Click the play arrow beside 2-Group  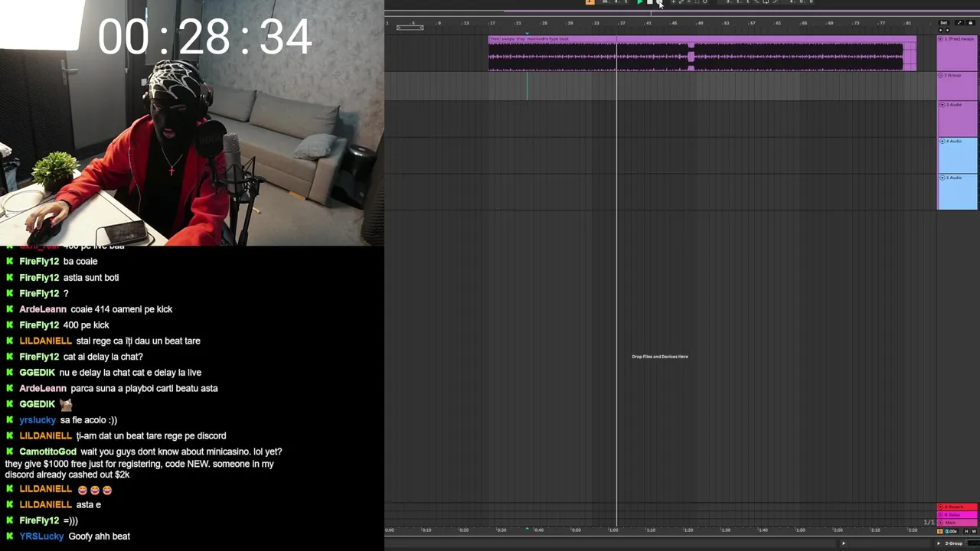click(939, 543)
